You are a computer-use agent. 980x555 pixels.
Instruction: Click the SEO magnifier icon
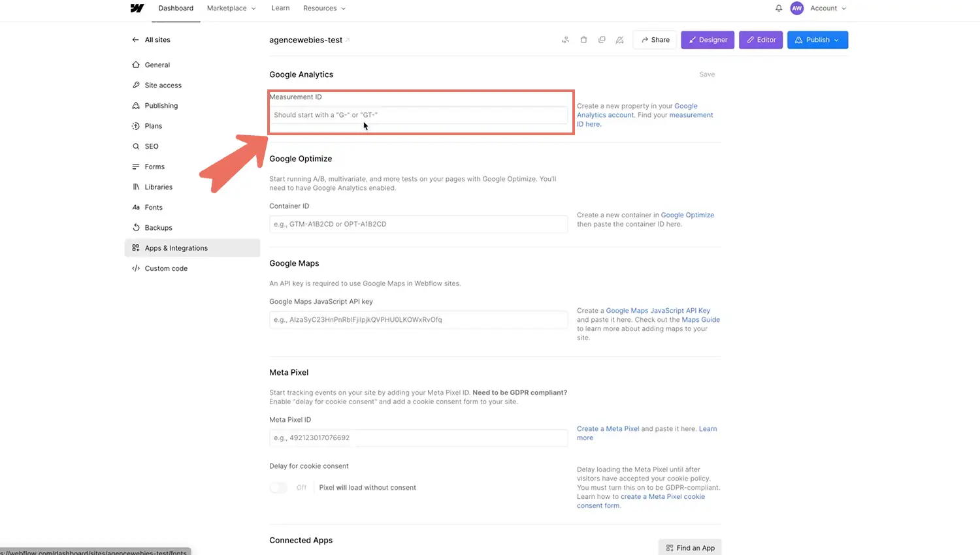[136, 146]
